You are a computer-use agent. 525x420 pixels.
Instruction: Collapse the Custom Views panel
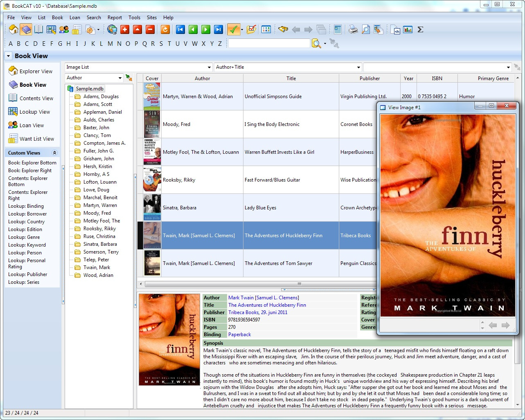click(x=54, y=153)
